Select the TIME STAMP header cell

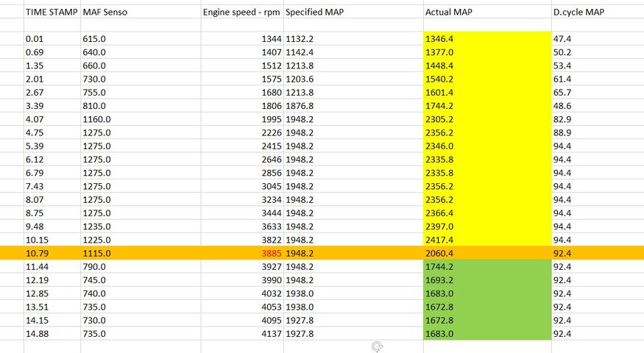52,12
